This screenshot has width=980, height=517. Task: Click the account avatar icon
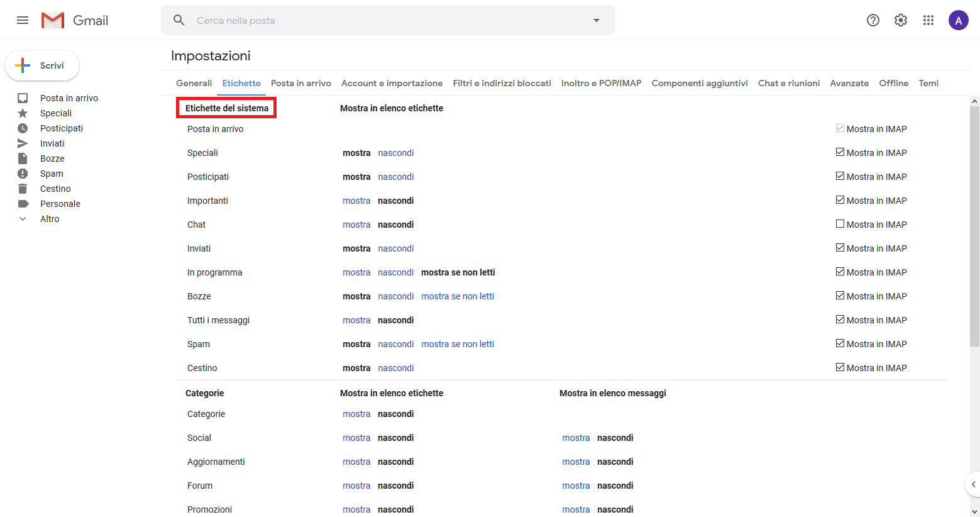coord(958,20)
